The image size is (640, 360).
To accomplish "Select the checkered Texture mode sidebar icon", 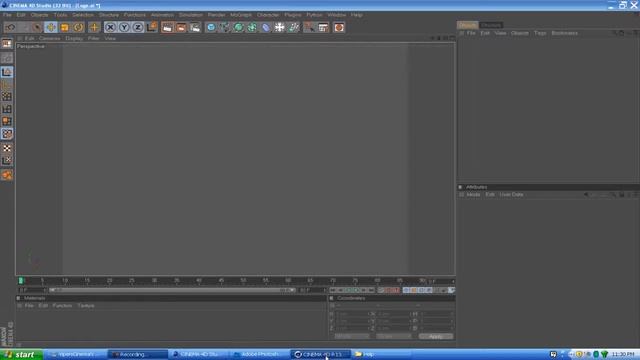I will (x=7, y=148).
